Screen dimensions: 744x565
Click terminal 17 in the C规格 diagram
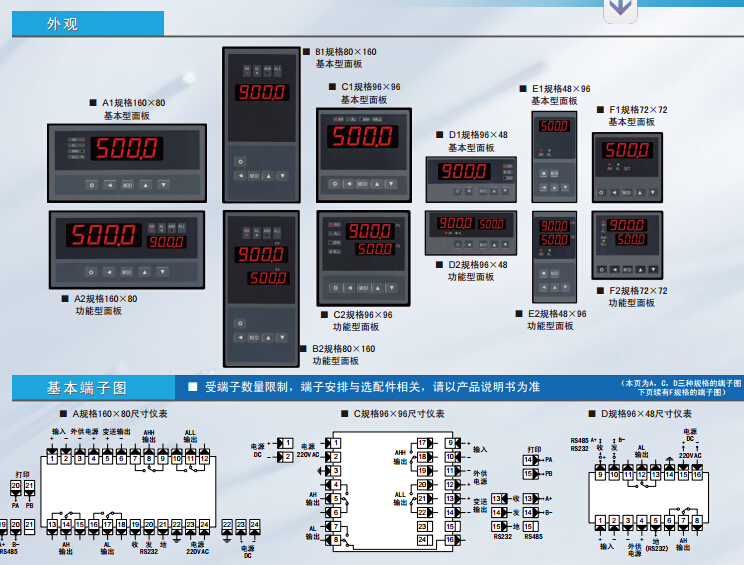click(422, 442)
